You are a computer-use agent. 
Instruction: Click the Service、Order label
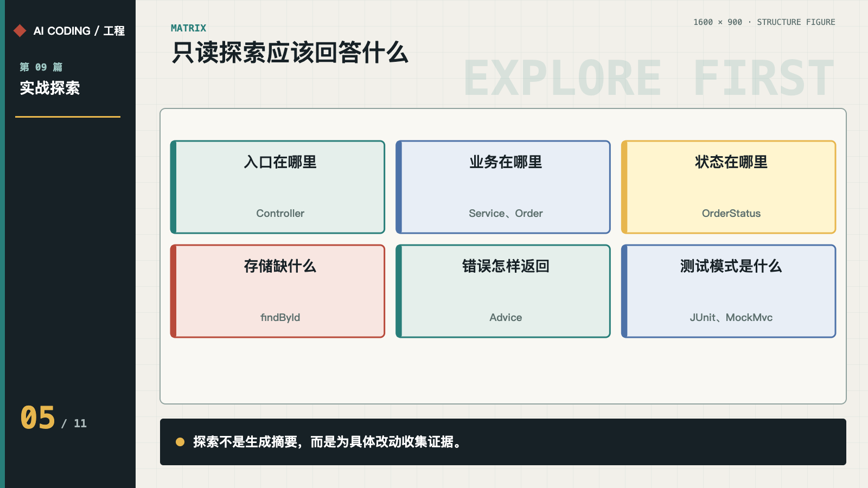point(506,213)
